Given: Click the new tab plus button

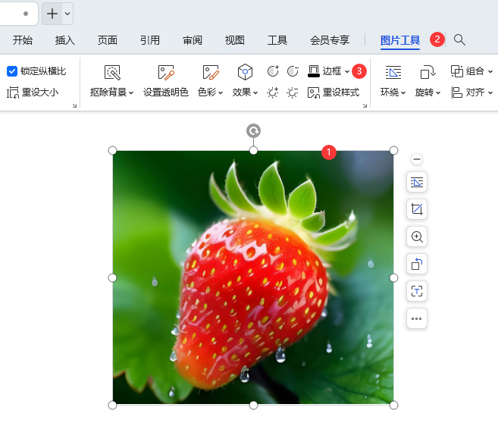Looking at the screenshot, I should click(52, 14).
